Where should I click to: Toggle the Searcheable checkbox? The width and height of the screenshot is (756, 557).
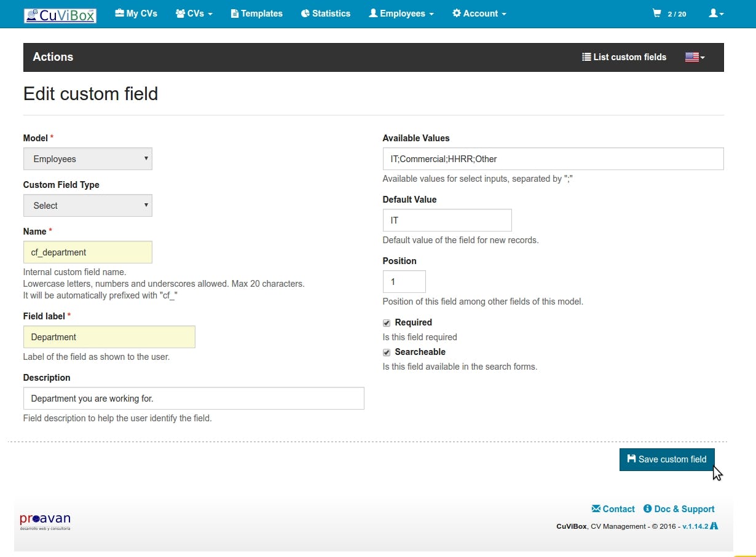(x=387, y=353)
